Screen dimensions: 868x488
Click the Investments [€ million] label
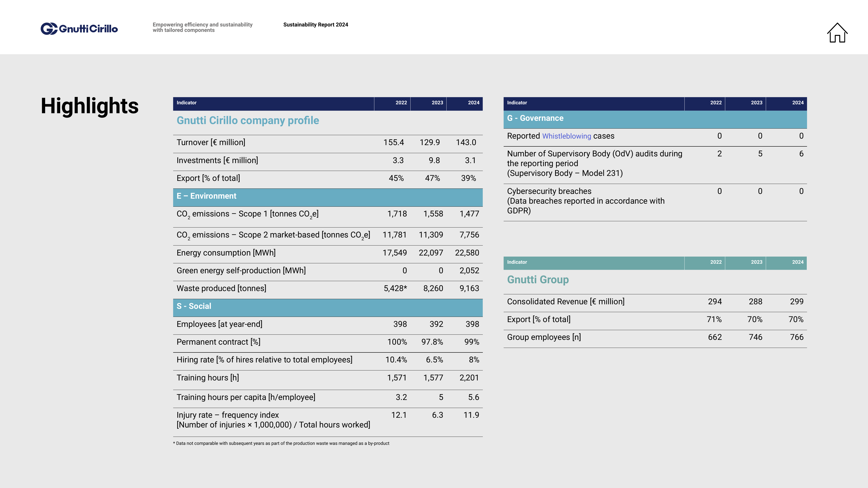[x=217, y=160]
